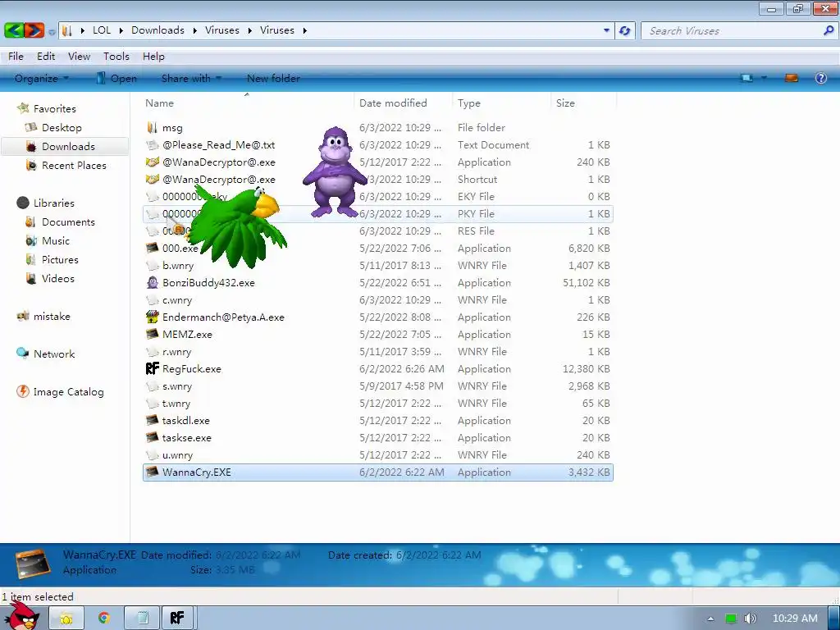Open Documents library

[68, 221]
